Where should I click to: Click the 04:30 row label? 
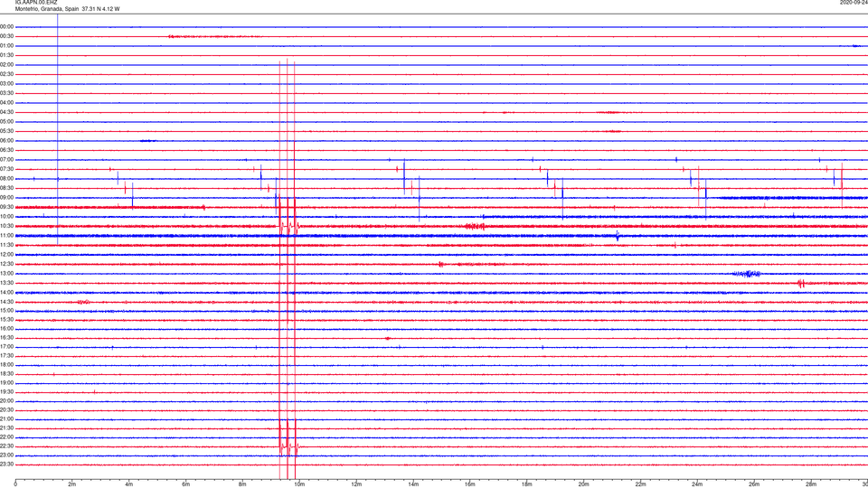(x=7, y=112)
